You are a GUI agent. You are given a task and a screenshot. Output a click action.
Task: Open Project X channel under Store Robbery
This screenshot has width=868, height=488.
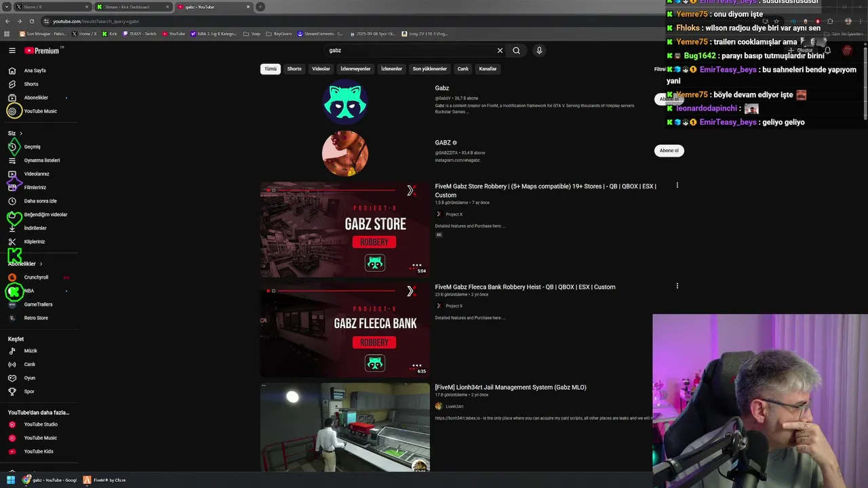pyautogui.click(x=454, y=214)
